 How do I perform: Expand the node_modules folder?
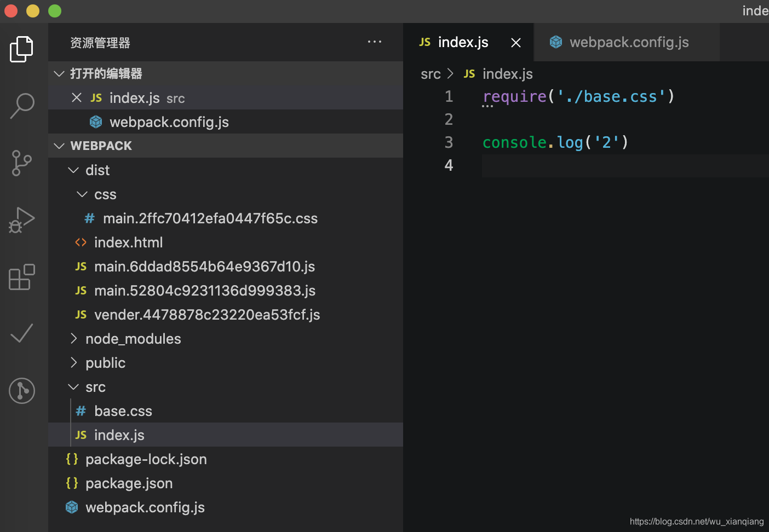[x=133, y=339]
